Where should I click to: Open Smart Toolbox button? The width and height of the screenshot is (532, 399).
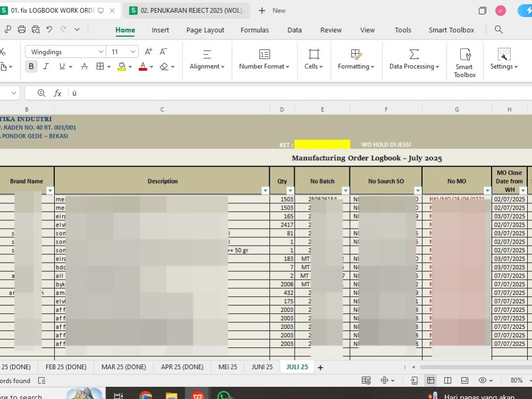coord(465,63)
